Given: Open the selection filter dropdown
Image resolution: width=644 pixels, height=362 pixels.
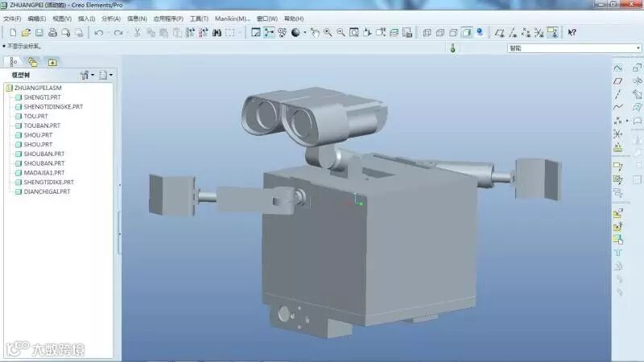Looking at the screenshot, I should 638,48.
